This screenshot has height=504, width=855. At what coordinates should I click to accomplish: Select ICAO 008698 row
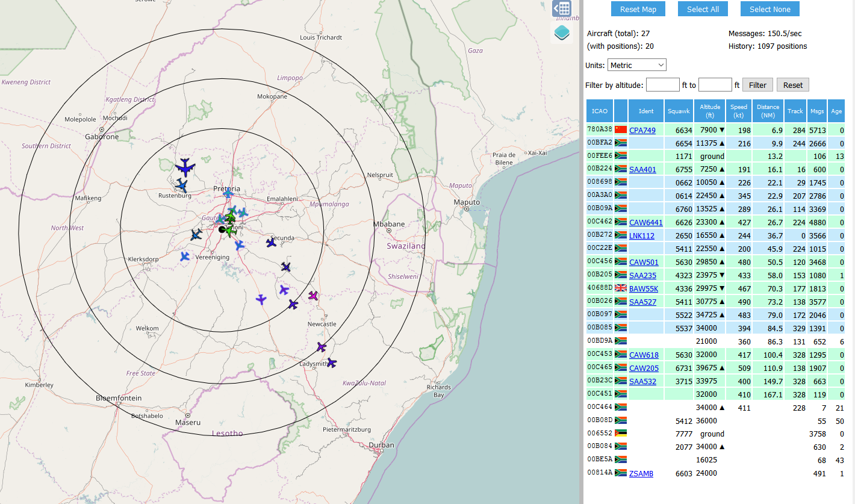(715, 182)
